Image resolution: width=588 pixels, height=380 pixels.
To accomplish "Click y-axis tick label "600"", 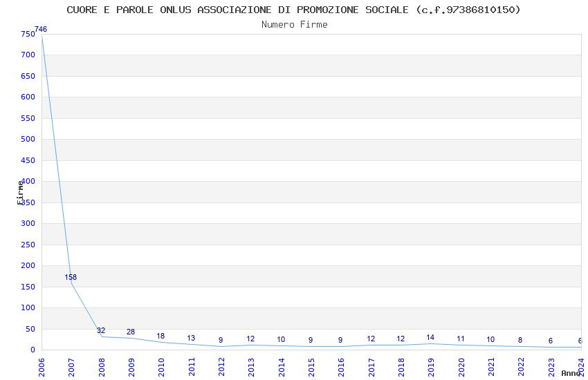I will tap(28, 97).
